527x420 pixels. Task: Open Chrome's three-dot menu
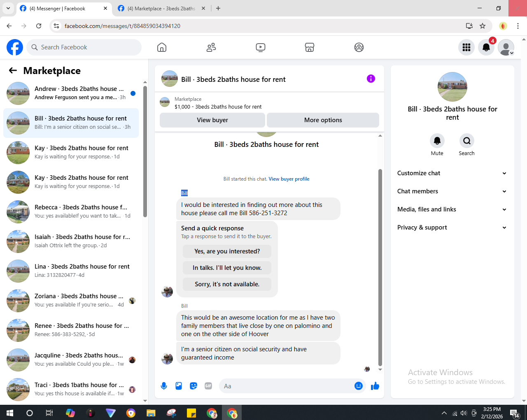(518, 26)
